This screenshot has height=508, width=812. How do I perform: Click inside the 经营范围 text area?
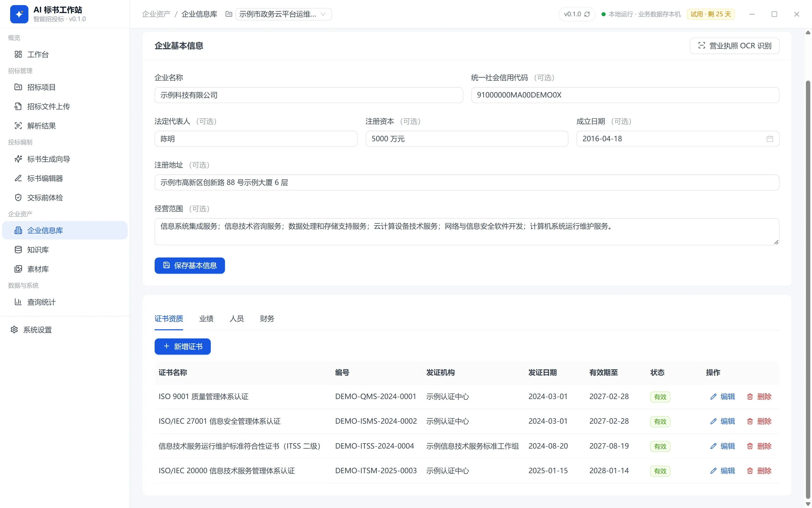coord(467,231)
